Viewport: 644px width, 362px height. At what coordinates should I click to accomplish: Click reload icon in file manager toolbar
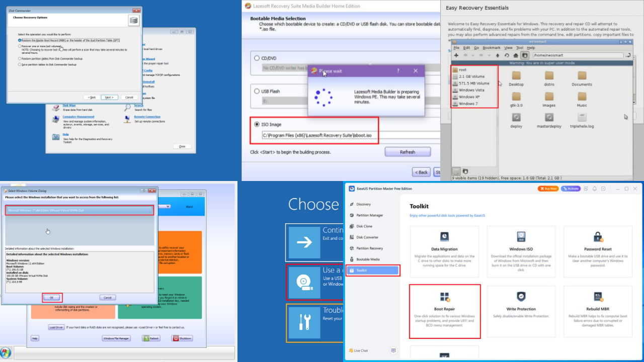point(507,55)
